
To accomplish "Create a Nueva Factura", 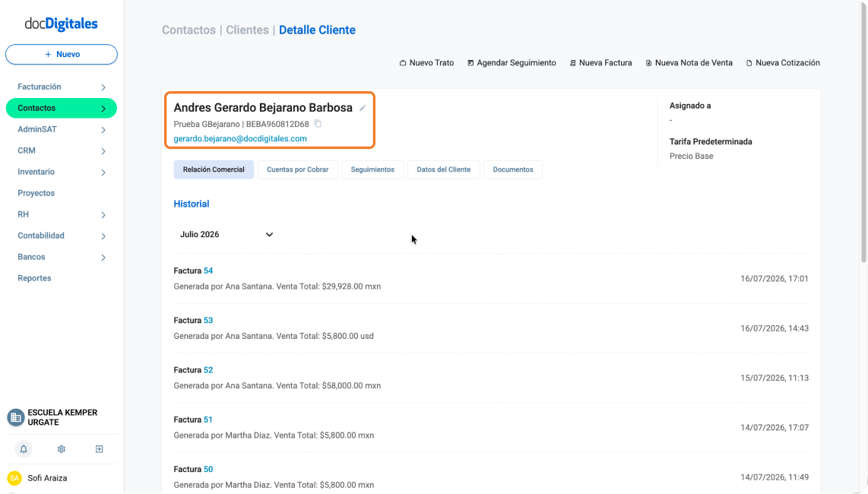I will coord(600,63).
